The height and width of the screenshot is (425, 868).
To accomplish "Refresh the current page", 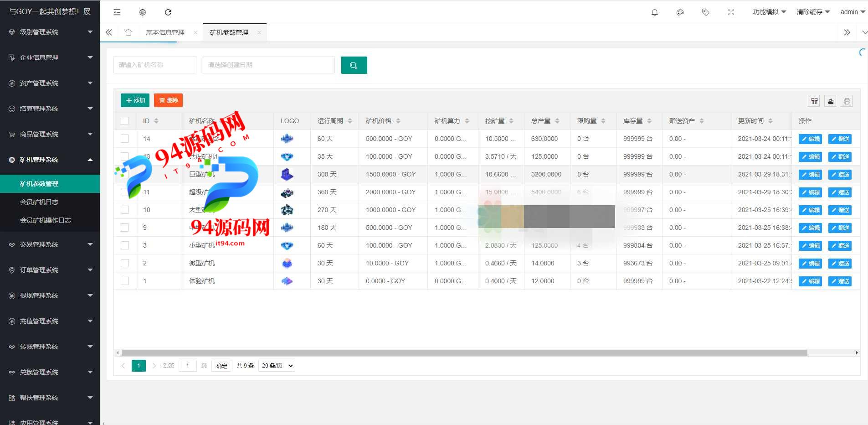I will [x=168, y=12].
